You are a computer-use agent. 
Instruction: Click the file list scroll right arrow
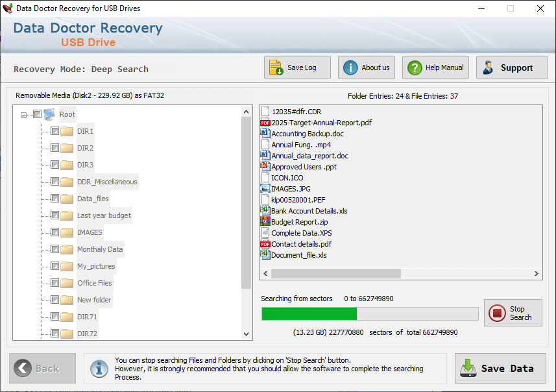(536, 273)
